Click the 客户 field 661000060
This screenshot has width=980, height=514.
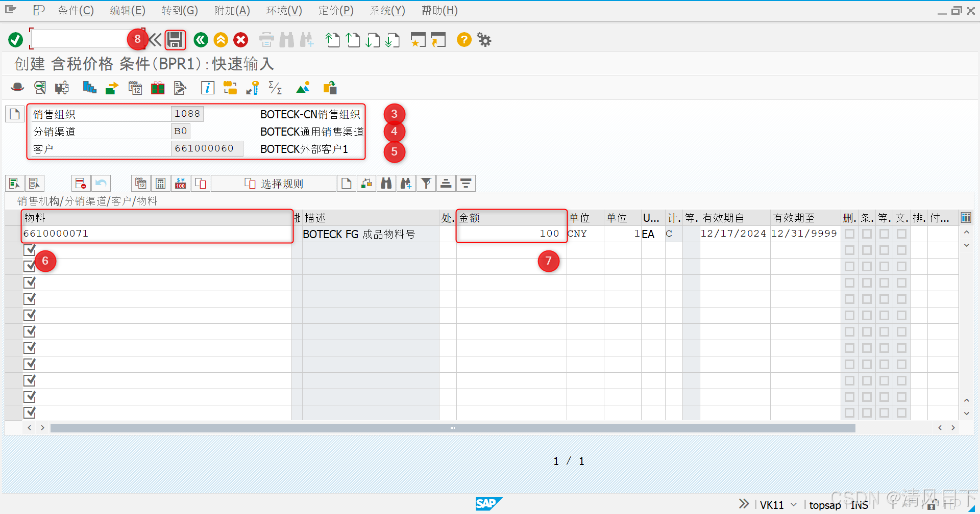207,148
